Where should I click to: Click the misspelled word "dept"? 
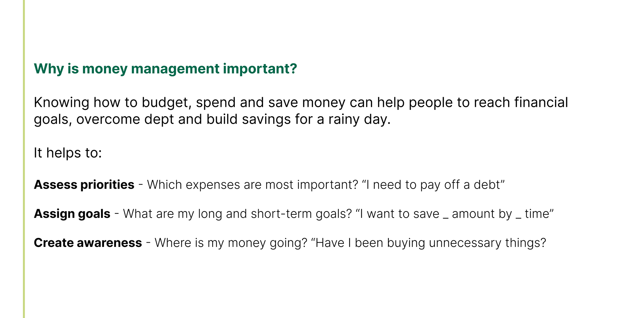point(159,120)
